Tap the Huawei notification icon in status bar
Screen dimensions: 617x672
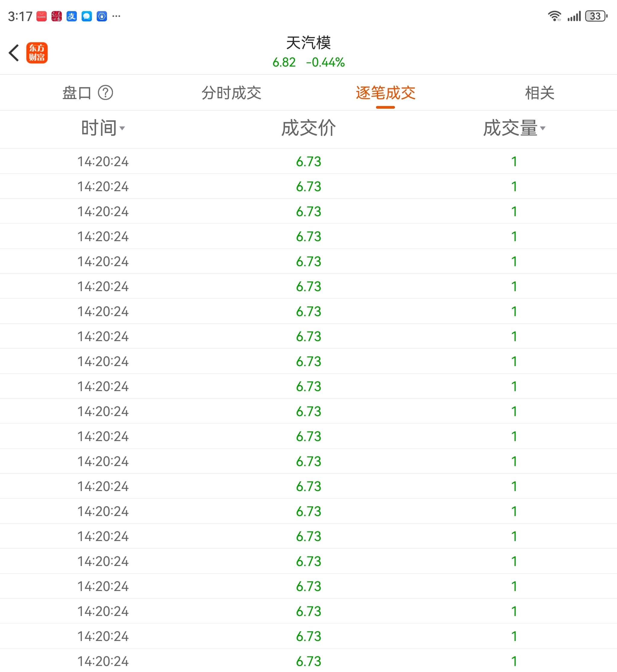pos(41,16)
